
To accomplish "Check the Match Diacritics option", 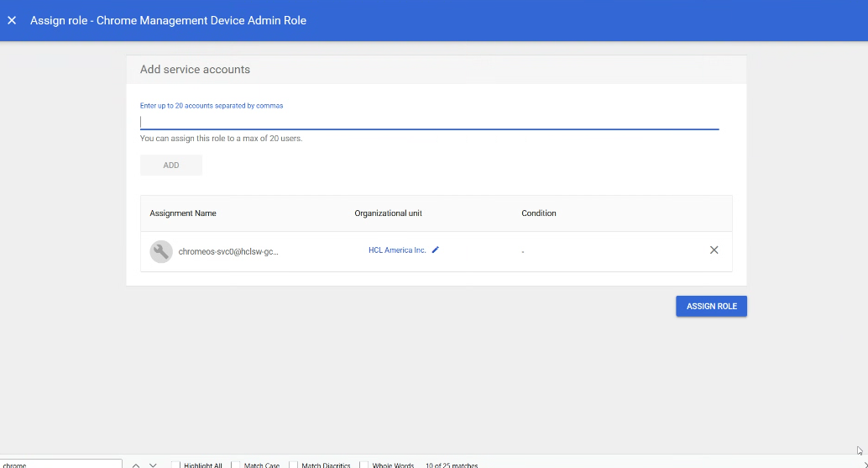I will (x=295, y=465).
